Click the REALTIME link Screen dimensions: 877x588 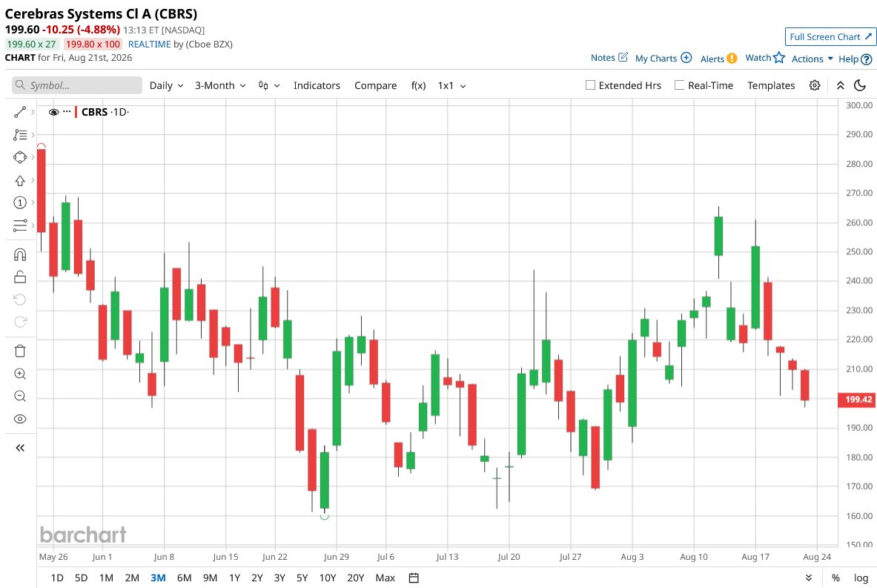pos(149,44)
